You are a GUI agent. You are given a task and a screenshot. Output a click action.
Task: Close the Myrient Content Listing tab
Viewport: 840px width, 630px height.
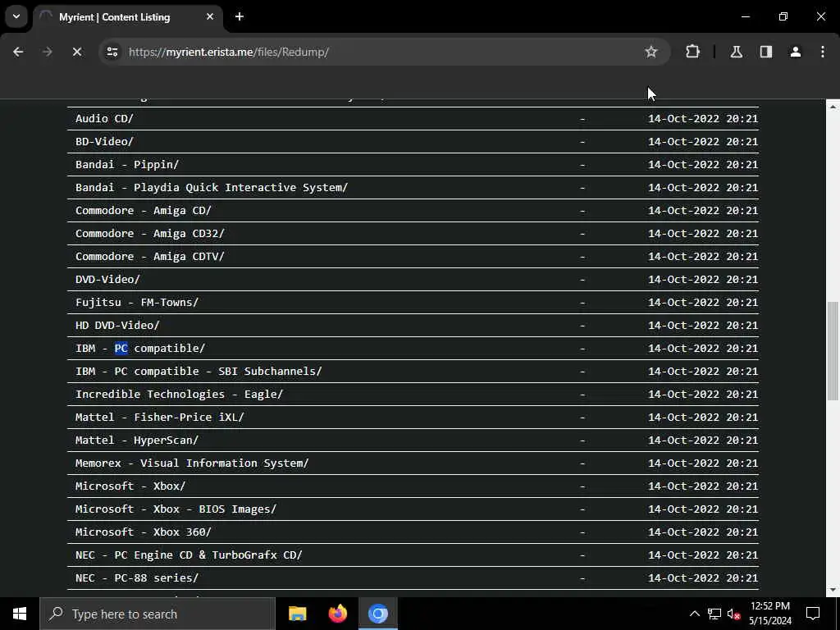[x=210, y=17]
